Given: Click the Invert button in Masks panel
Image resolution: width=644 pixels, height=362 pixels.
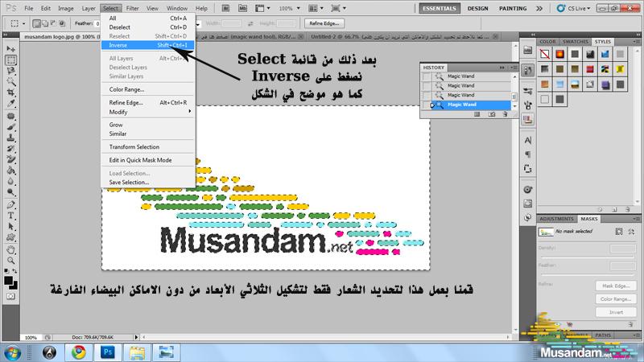Looking at the screenshot, I should [x=616, y=312].
